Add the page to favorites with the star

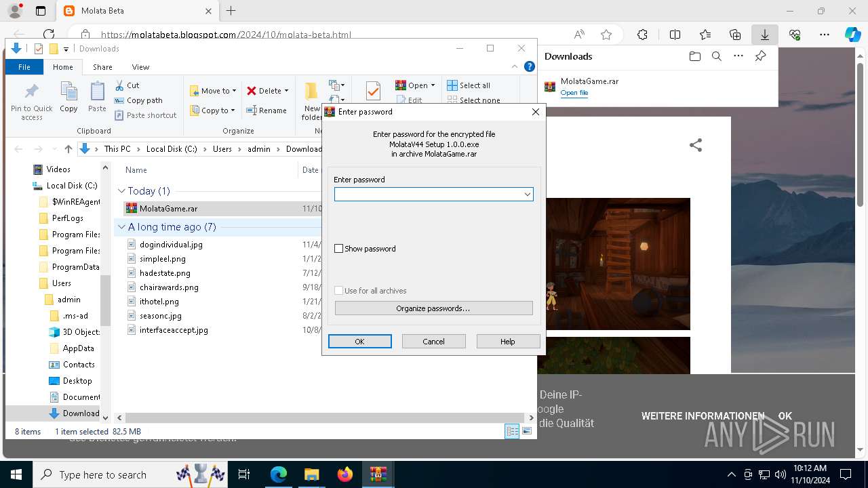[606, 35]
